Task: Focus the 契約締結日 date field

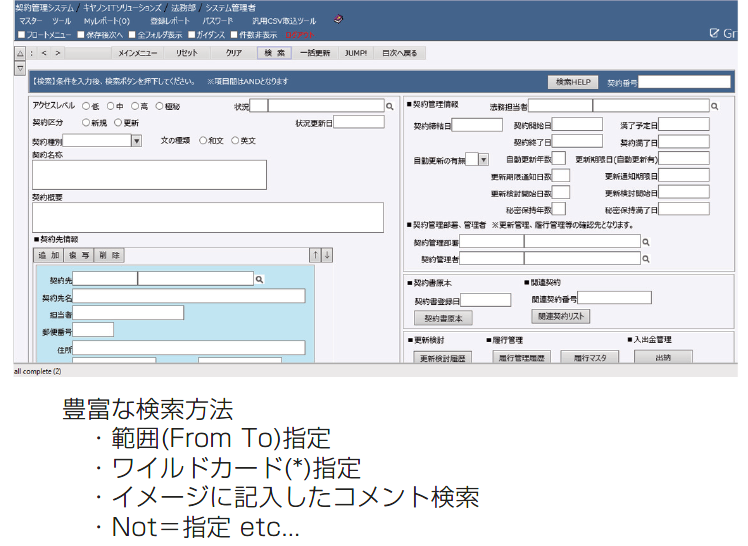Action: 477,125
